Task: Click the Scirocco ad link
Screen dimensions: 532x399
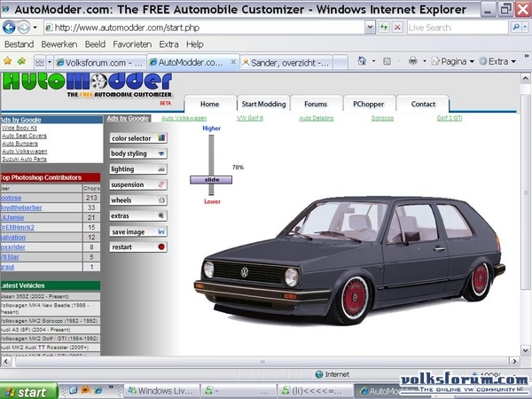Action: 382,118
